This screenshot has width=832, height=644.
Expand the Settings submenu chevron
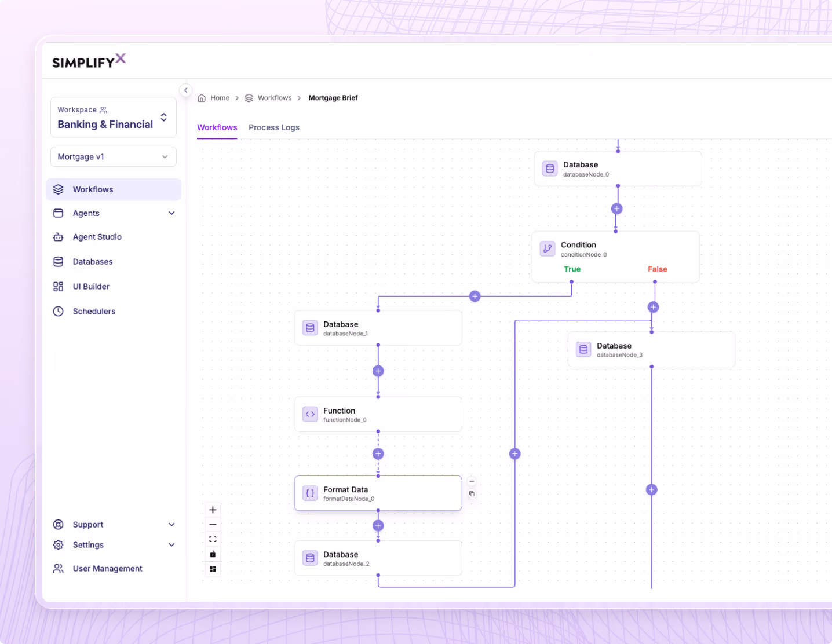(171, 545)
